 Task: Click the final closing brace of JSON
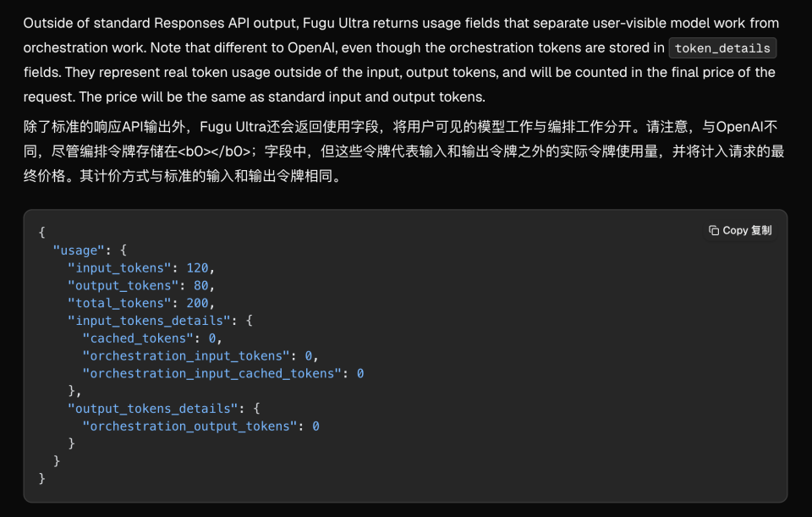(x=42, y=479)
